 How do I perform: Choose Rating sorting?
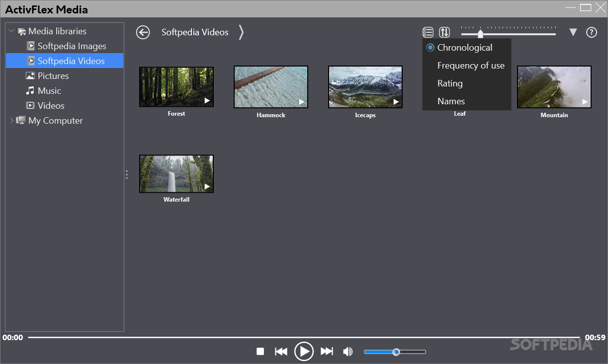466,83
